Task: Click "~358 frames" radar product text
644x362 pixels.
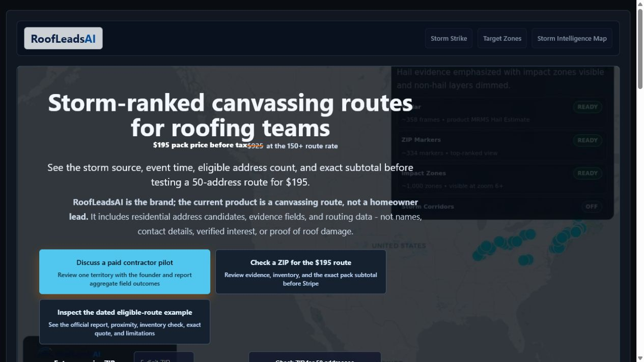Action: coord(465,119)
